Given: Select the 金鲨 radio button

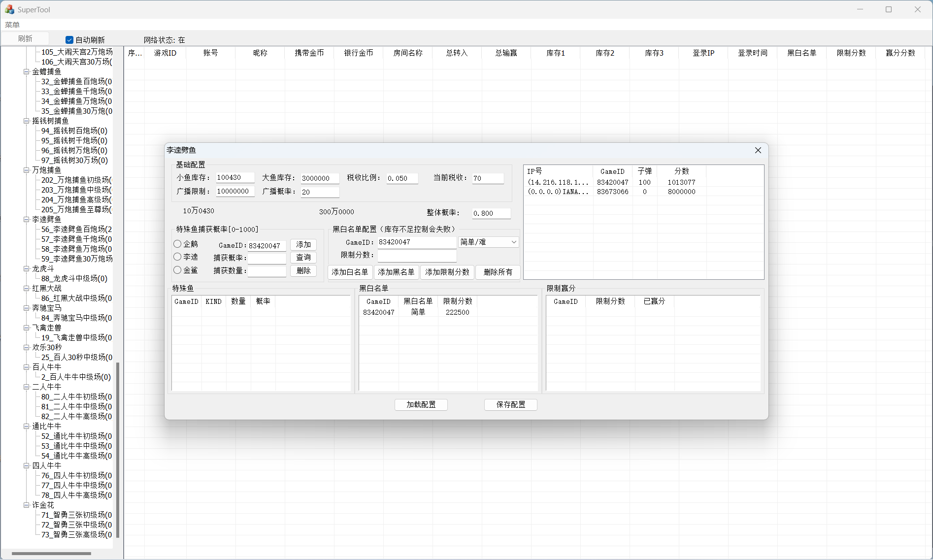Looking at the screenshot, I should [177, 270].
